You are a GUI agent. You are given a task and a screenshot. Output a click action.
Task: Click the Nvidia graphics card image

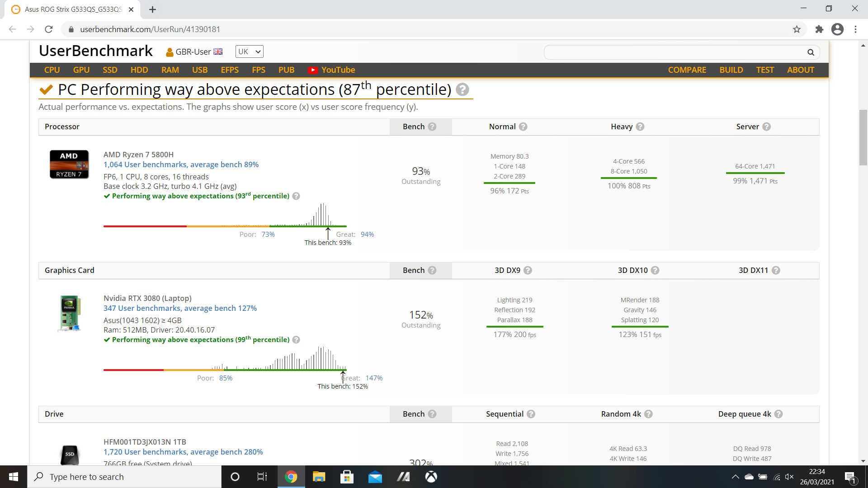(70, 313)
